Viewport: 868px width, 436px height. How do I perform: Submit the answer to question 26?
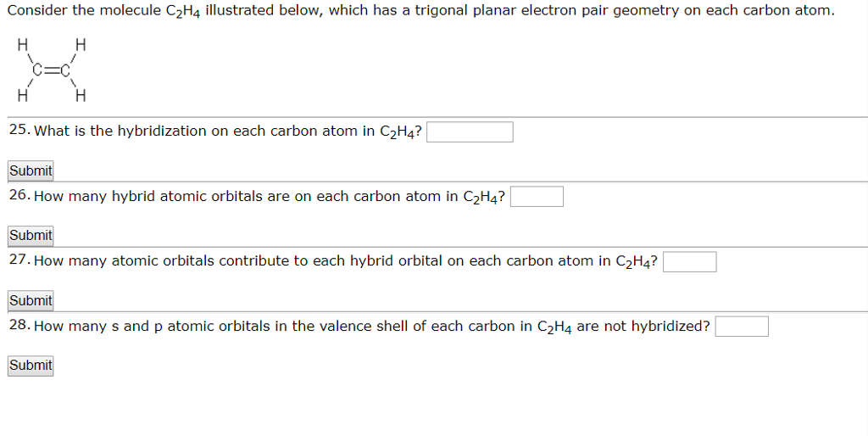(31, 236)
